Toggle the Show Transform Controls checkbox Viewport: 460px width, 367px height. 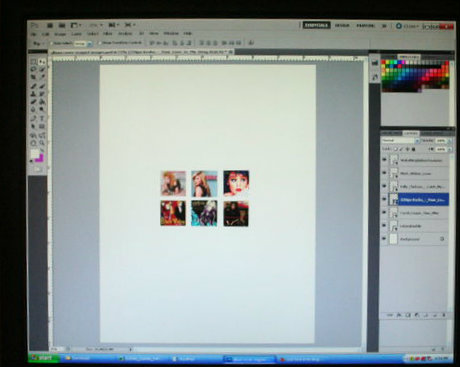(100, 43)
